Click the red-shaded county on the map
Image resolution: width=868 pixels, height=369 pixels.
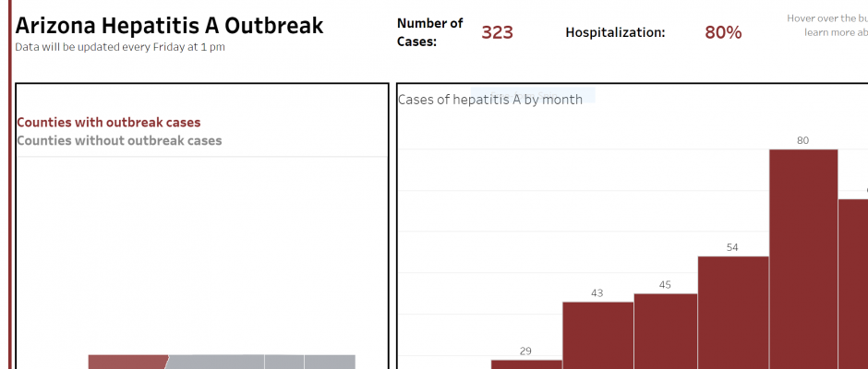tap(127, 362)
